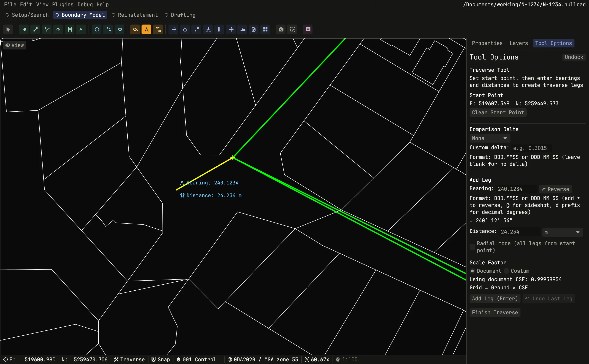This screenshot has height=364, width=589.
Task: Select the line segment tool
Action: [x=35, y=29]
